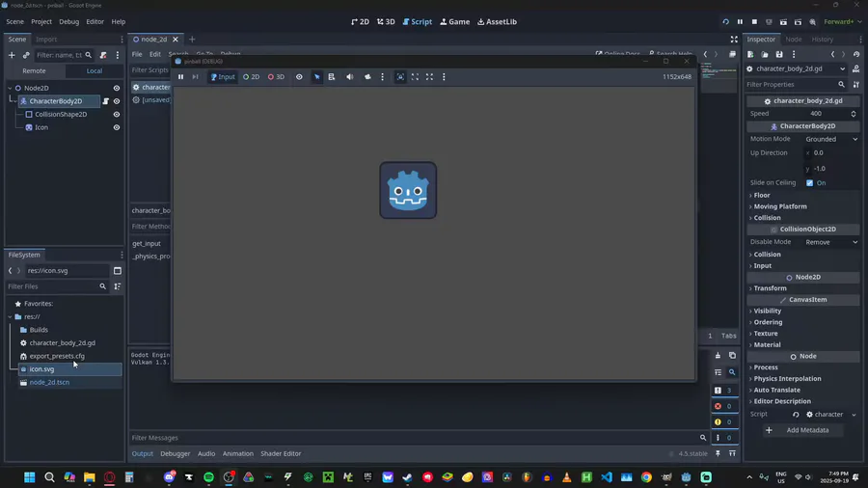Switch to the 2D workspace

point(360,22)
